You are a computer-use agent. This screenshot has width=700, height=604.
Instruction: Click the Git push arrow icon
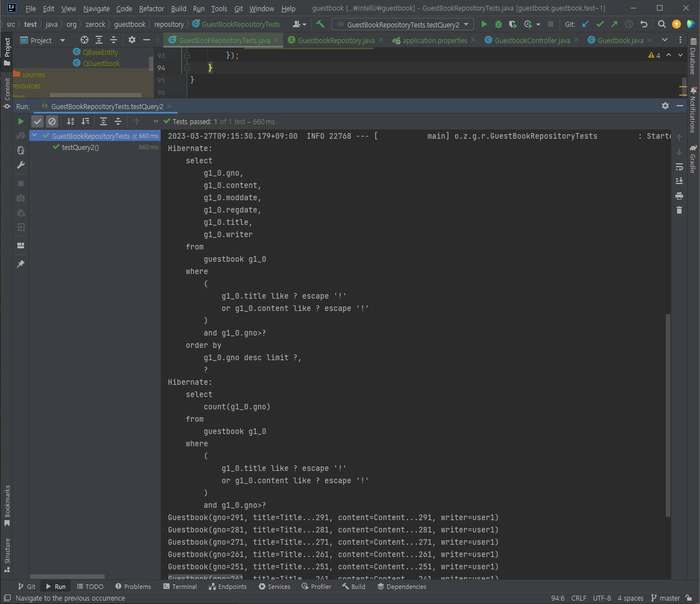[x=614, y=24]
